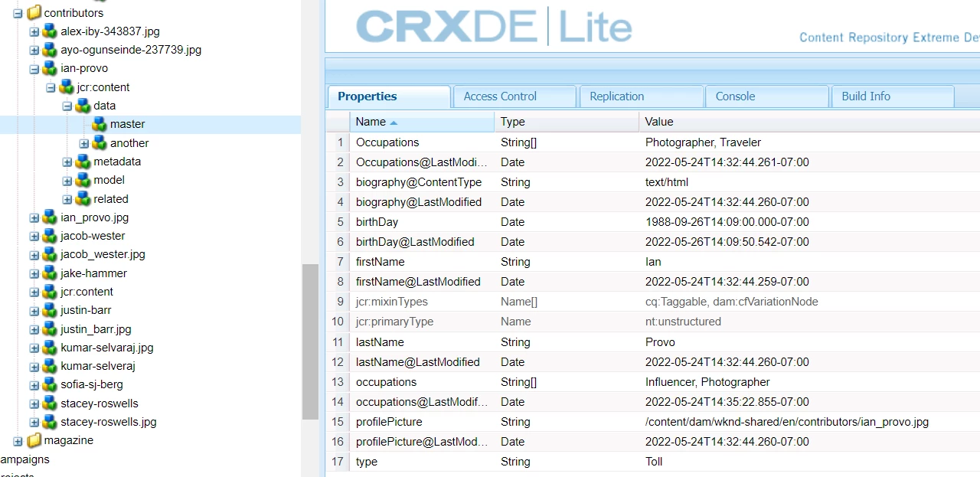
Task: Expand the another node
Action: (x=83, y=143)
